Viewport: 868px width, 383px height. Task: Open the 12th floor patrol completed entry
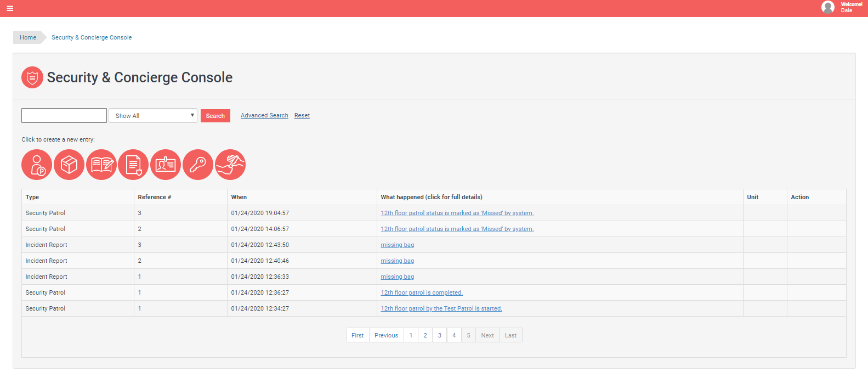pyautogui.click(x=421, y=293)
